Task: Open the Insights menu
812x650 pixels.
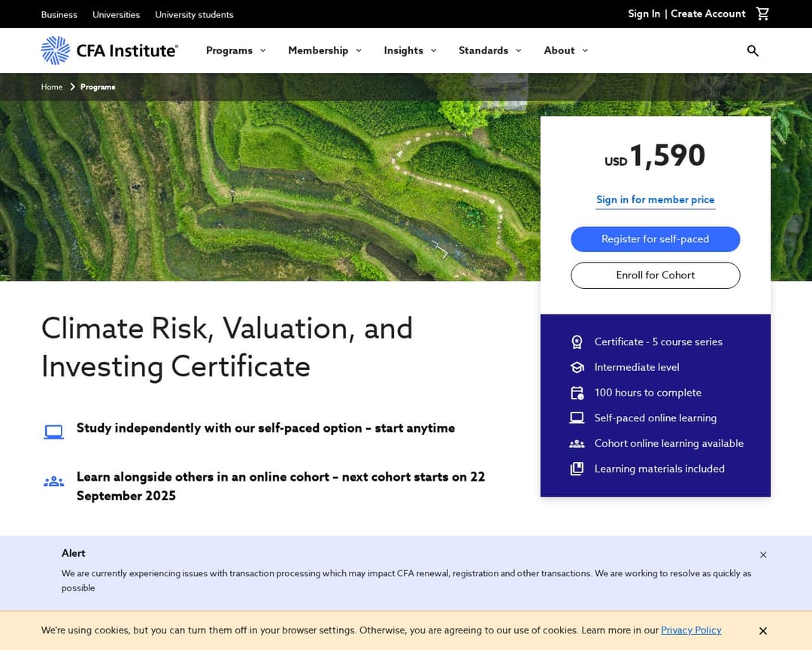Action: click(x=434, y=50)
